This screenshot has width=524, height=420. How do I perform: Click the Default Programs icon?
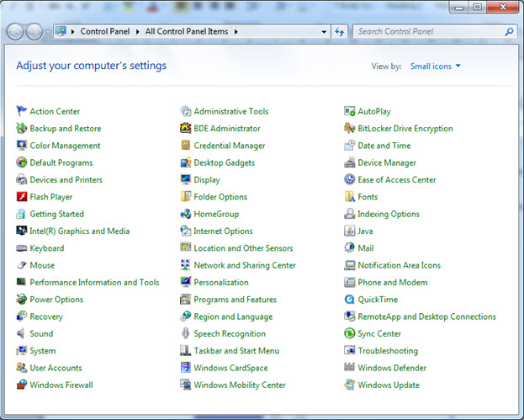(x=21, y=162)
